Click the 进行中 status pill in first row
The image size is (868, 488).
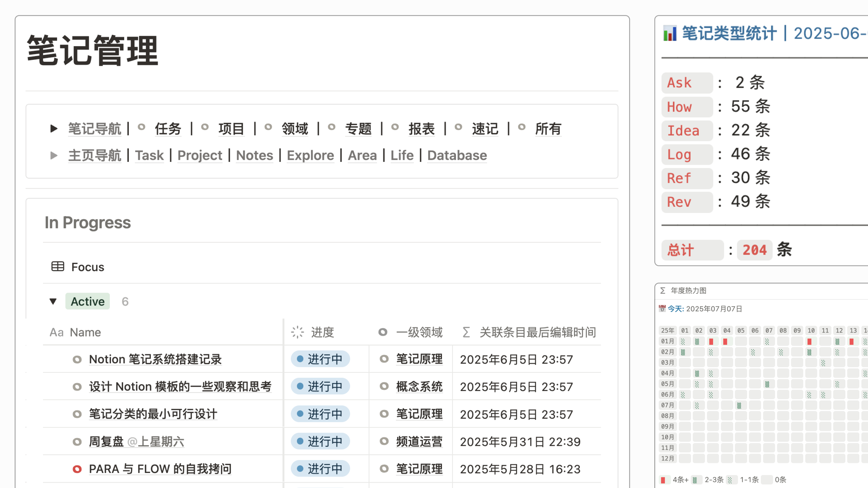(320, 359)
